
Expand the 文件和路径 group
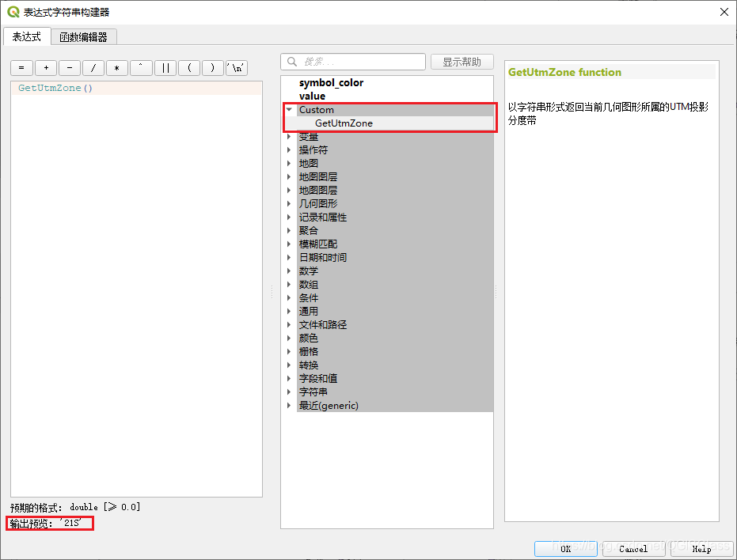tap(289, 324)
